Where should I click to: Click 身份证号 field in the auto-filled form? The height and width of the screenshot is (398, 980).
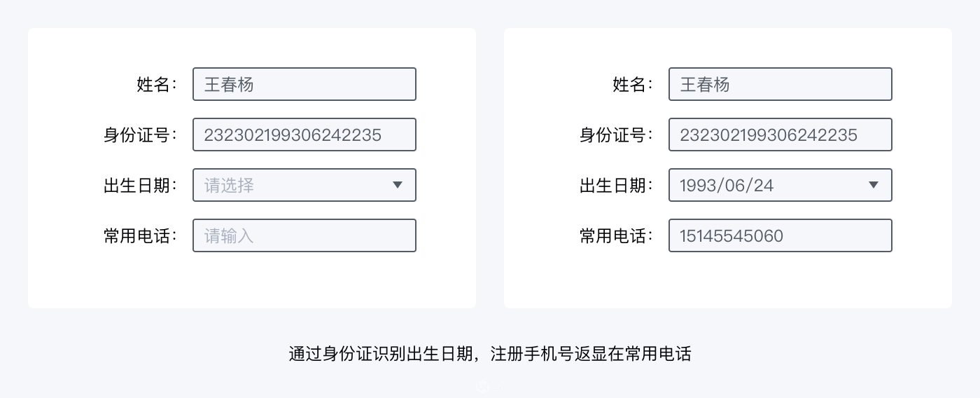(x=780, y=135)
